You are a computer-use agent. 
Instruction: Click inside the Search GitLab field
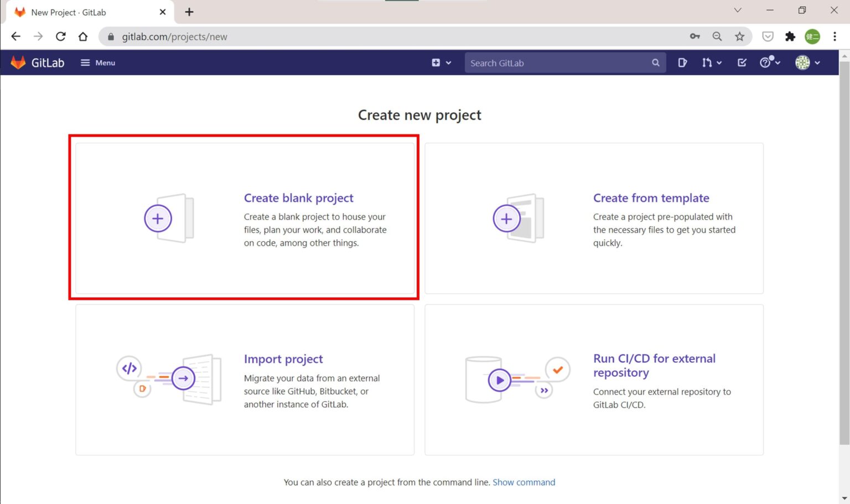553,63
